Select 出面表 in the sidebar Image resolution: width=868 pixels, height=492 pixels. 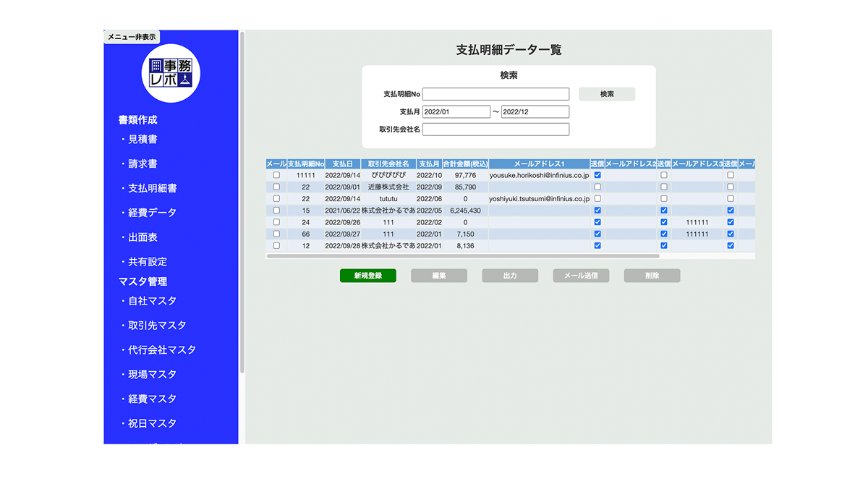[x=142, y=237]
